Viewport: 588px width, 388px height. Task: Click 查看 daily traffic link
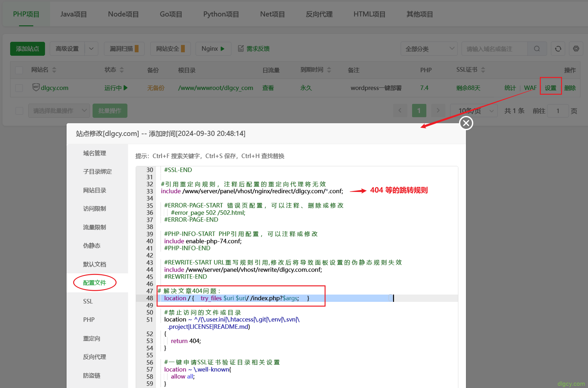268,88
